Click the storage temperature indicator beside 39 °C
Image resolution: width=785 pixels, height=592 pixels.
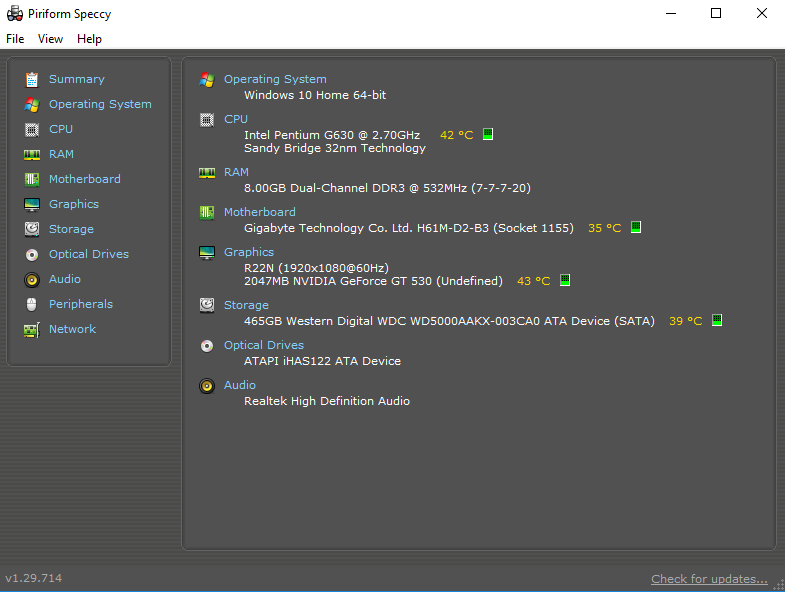click(x=717, y=321)
